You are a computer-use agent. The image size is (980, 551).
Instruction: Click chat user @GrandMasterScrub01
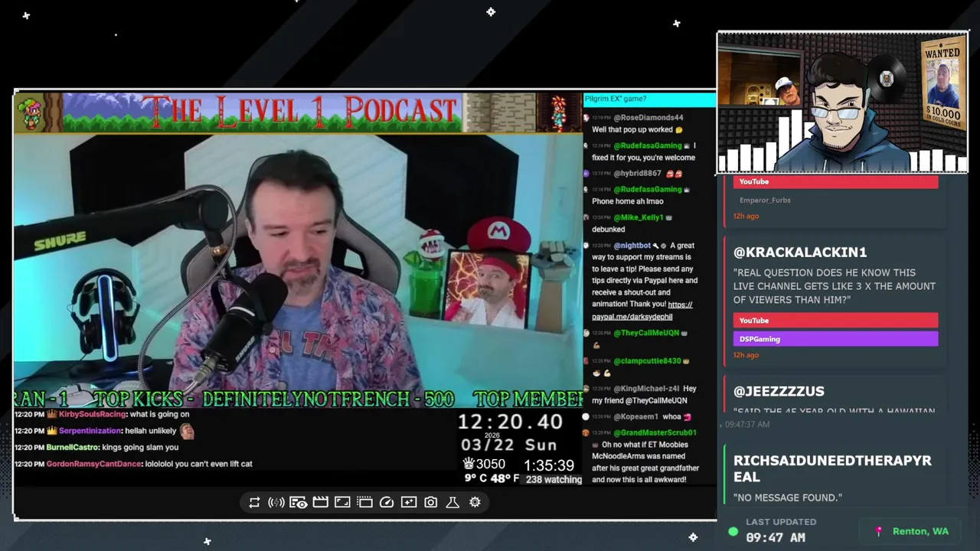click(x=655, y=433)
